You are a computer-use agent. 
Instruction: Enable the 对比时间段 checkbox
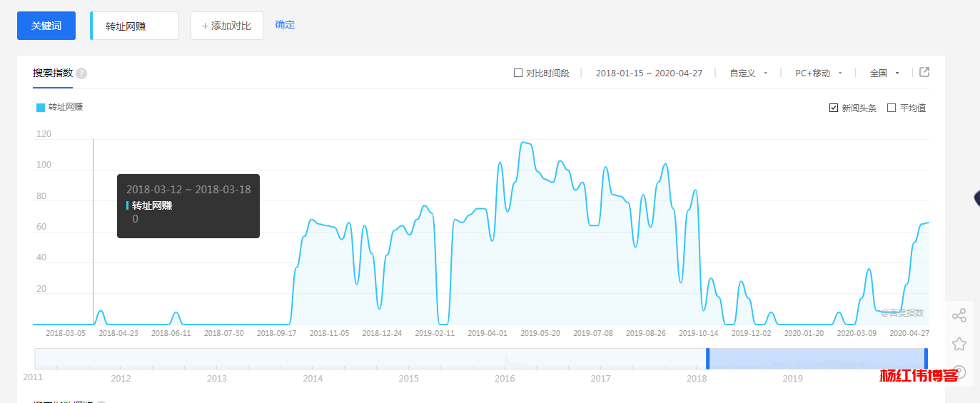[x=518, y=73]
